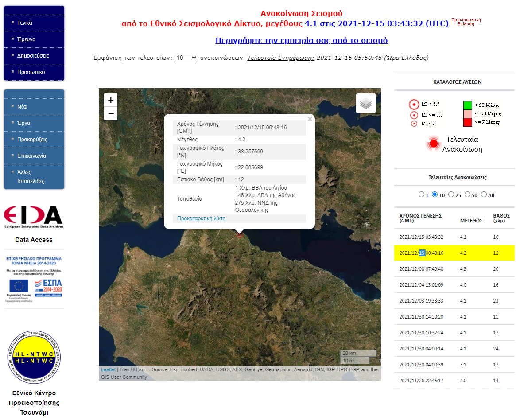This screenshot has width=516, height=420.
Task: Click the earthquake epicenter marker on map
Action: click(240, 236)
